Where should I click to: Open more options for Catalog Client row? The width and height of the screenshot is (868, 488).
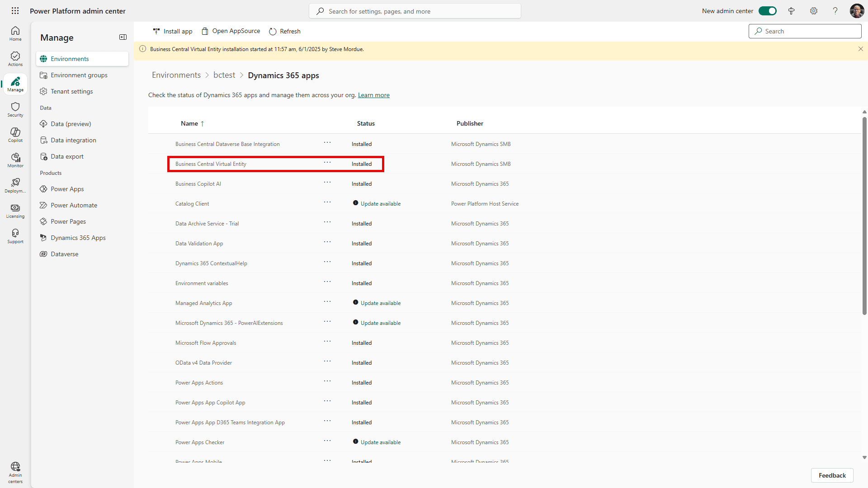[327, 202]
